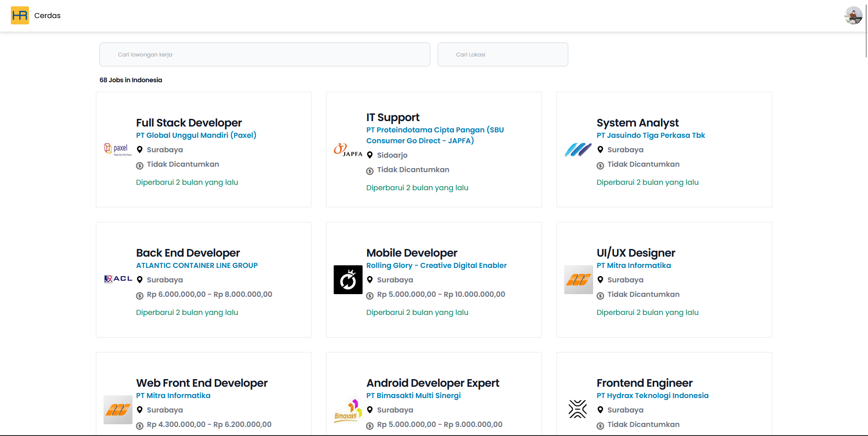Click the JAPFA company logo
Viewport: 868px width, 436px height.
(348, 150)
